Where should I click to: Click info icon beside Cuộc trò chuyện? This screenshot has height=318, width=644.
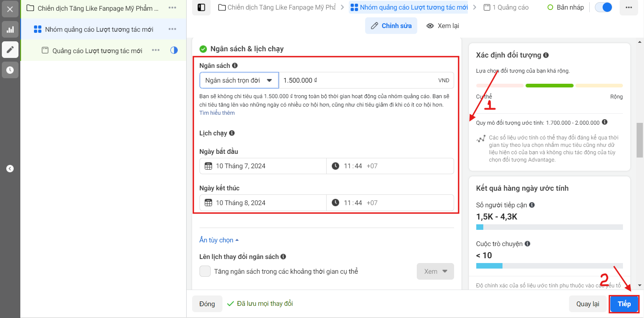[x=527, y=243]
